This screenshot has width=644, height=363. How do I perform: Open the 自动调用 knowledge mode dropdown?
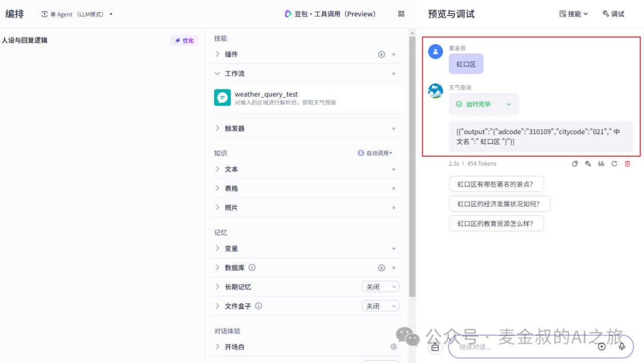(375, 153)
